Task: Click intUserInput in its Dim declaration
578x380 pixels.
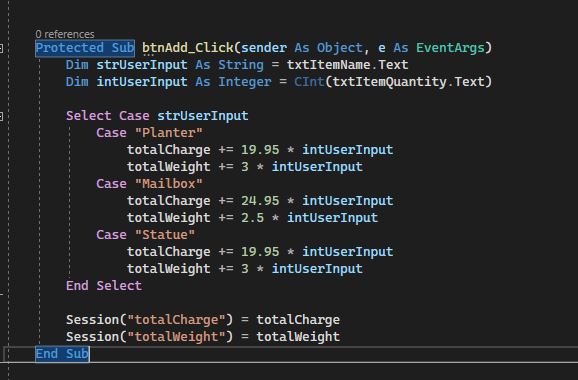Action: click(142, 82)
